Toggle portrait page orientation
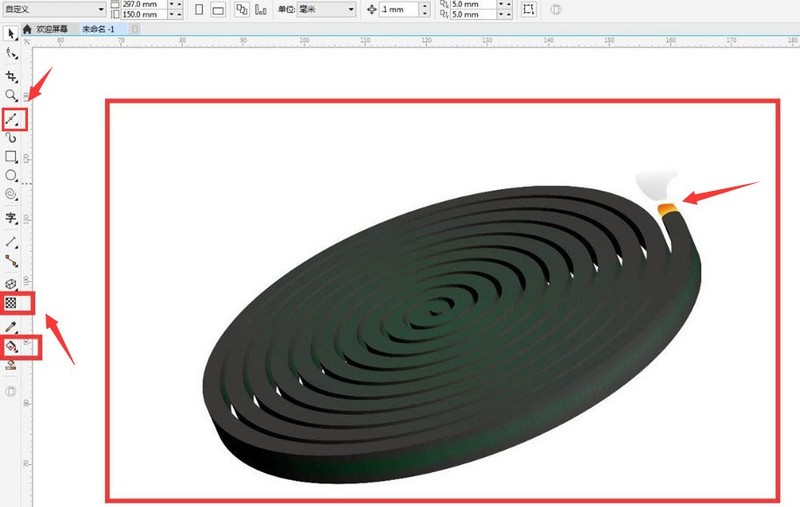The height and width of the screenshot is (507, 800). (x=199, y=9)
